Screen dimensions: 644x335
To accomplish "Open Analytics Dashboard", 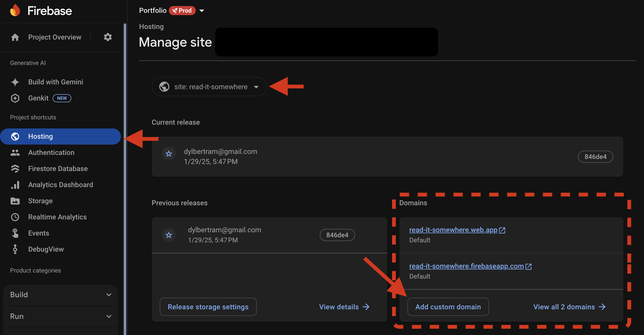I will coord(60,185).
